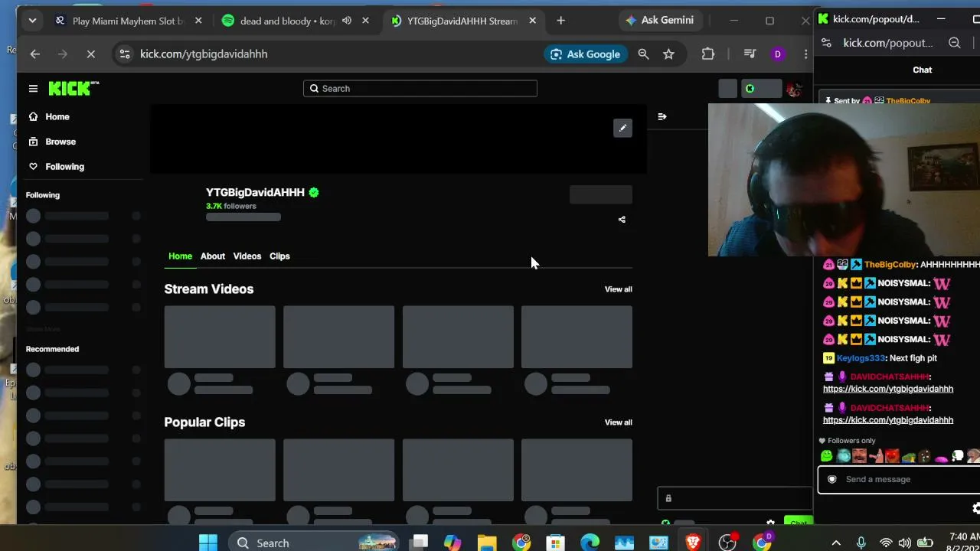Edit the channel banner with pencil icon
This screenshot has width=980, height=551.
tap(622, 129)
